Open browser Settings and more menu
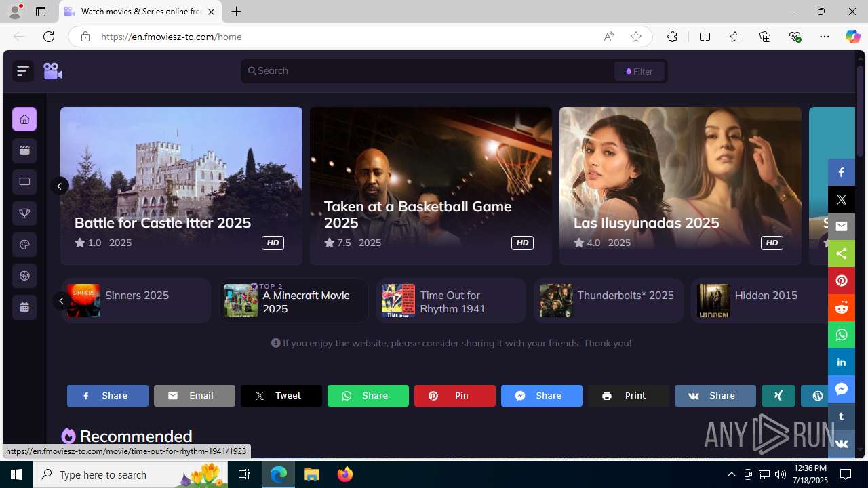This screenshot has height=488, width=868. point(825,37)
